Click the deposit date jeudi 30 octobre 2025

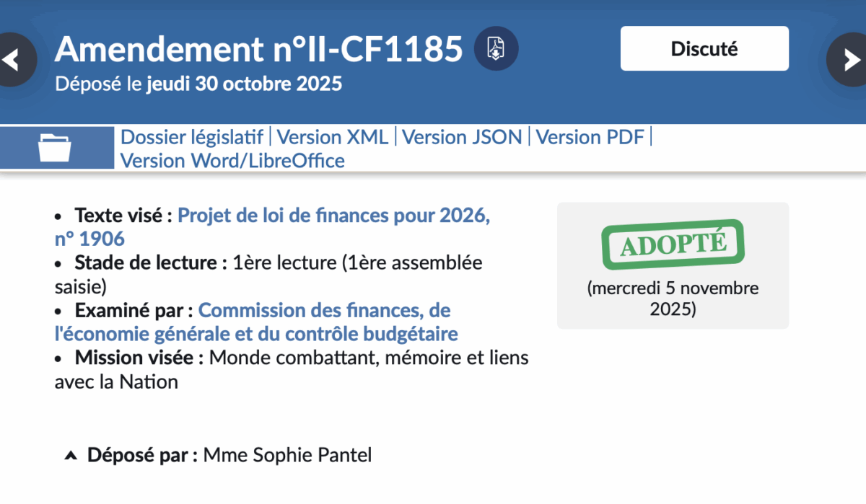point(244,84)
